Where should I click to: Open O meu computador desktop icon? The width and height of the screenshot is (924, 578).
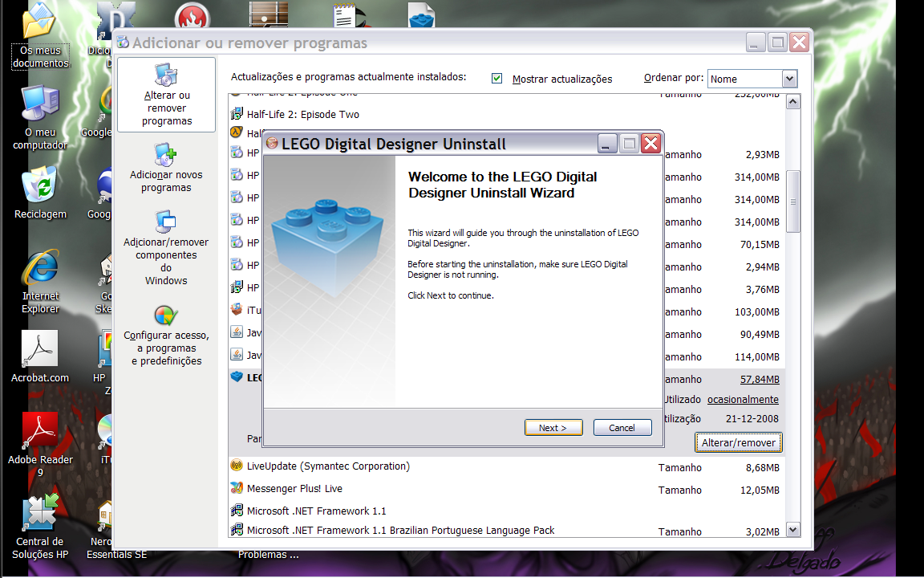click(x=40, y=118)
